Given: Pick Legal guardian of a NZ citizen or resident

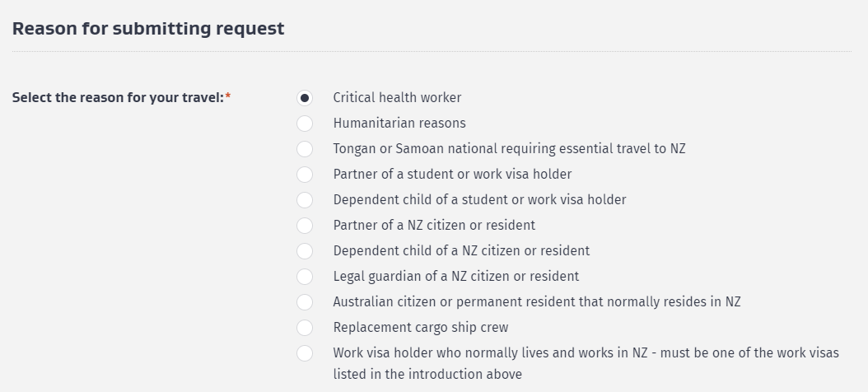Looking at the screenshot, I should [x=305, y=276].
